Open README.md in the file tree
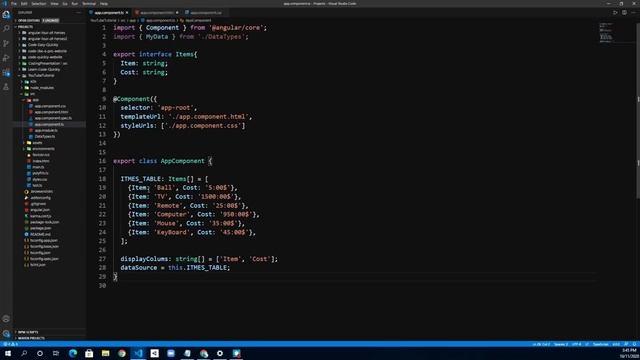This screenshot has width=640, height=360. 40,234
